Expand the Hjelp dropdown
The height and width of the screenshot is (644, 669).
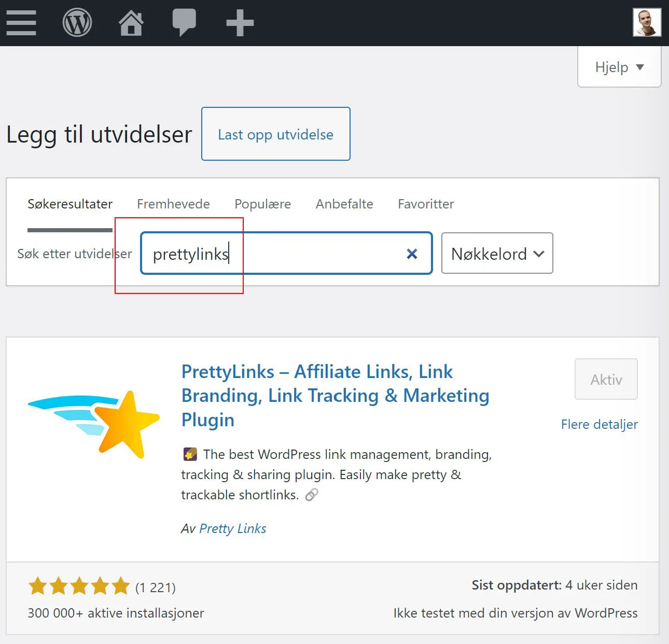click(619, 67)
